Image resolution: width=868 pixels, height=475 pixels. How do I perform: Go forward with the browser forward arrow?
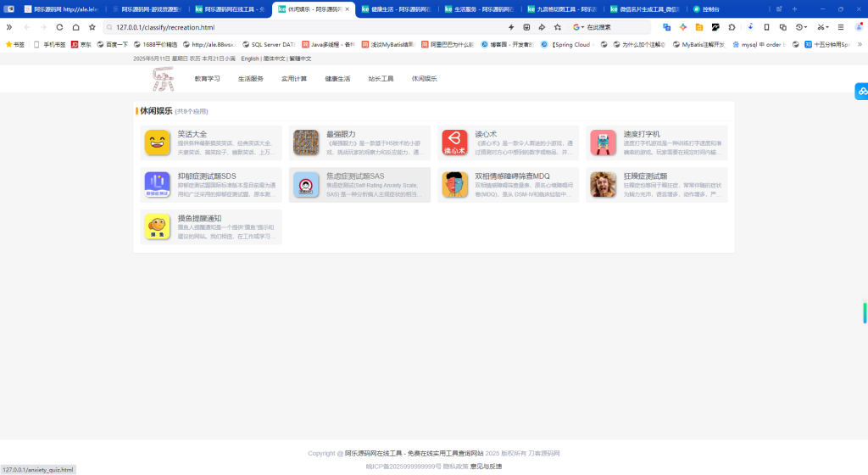(43, 27)
